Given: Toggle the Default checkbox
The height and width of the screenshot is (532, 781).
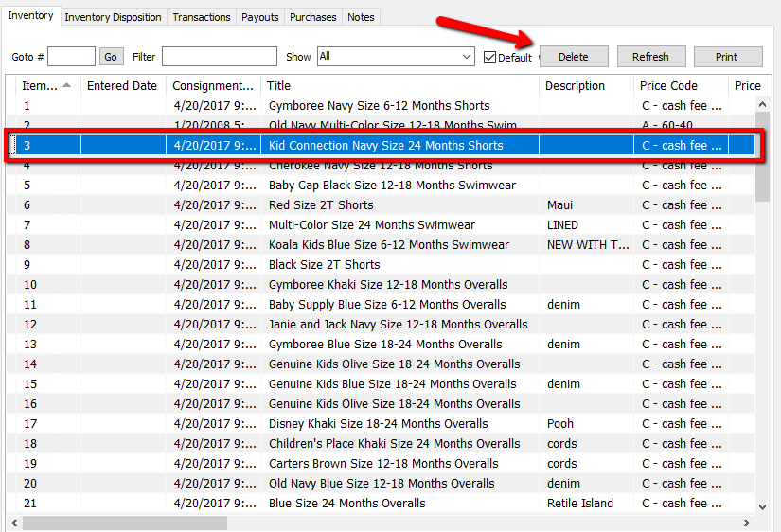Looking at the screenshot, I should (489, 58).
